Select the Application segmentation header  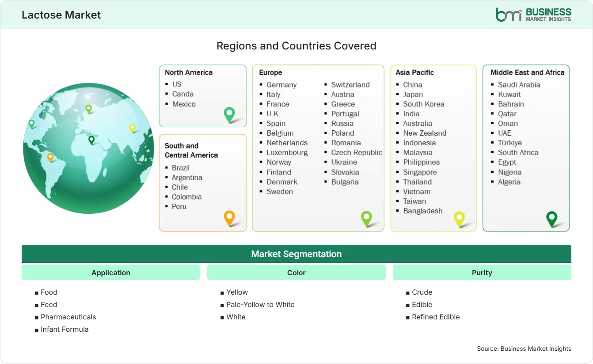[111, 273]
